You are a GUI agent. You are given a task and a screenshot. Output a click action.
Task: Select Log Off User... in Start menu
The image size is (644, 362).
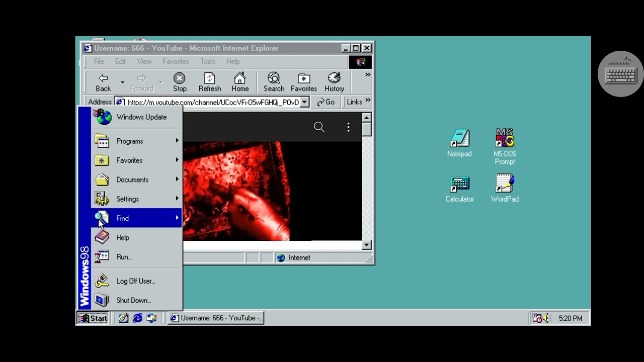tap(136, 281)
